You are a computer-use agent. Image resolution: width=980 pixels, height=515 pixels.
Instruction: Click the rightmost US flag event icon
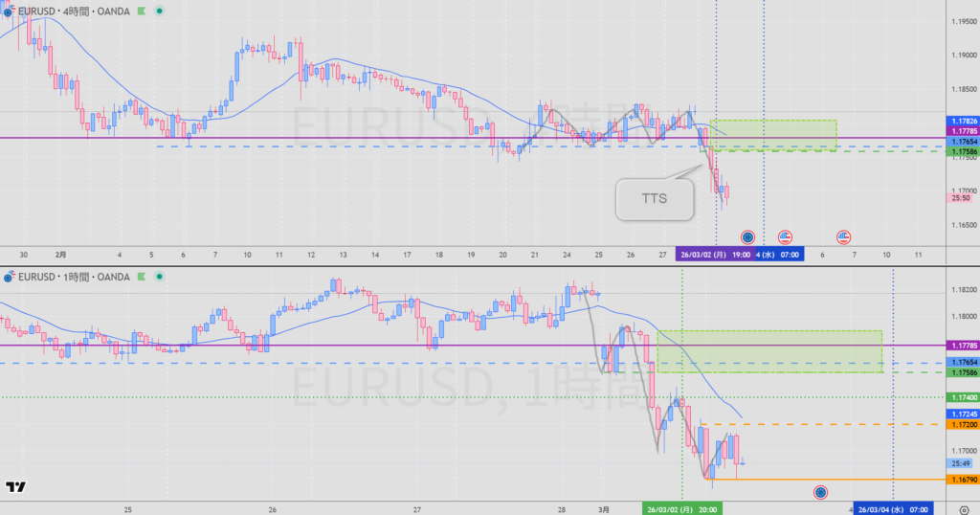[x=844, y=236]
